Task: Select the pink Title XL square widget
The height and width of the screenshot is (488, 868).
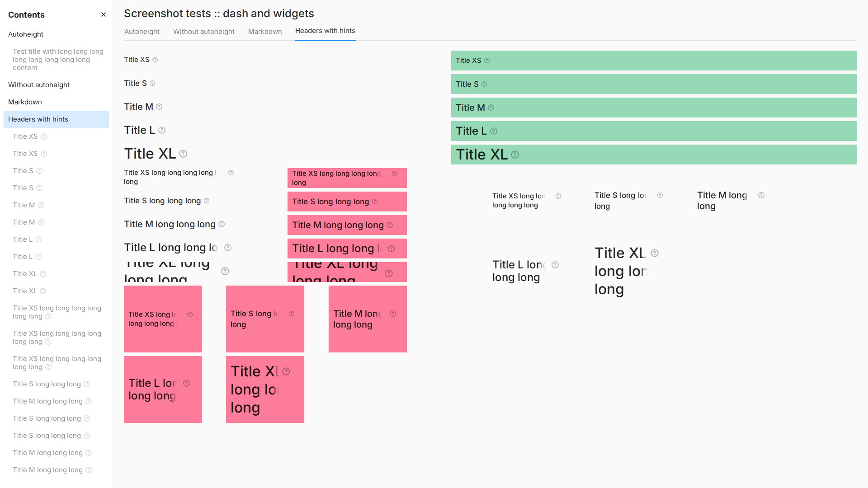Action: (265, 389)
